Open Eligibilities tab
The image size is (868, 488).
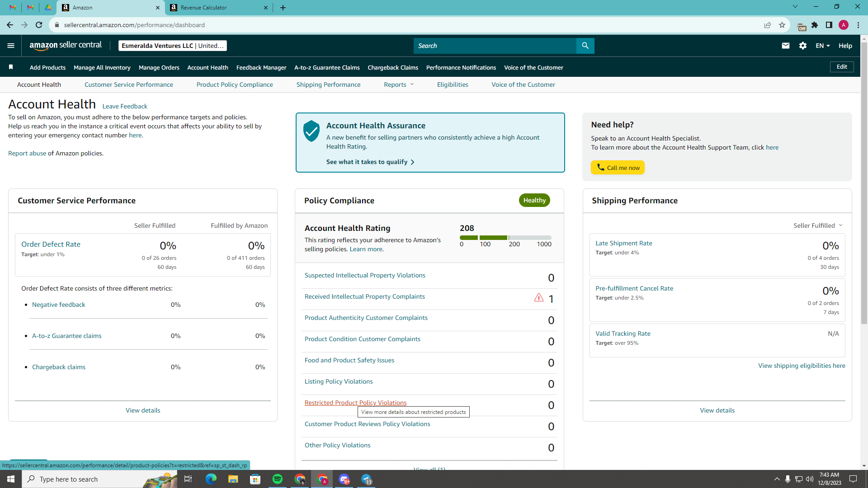[x=453, y=84]
